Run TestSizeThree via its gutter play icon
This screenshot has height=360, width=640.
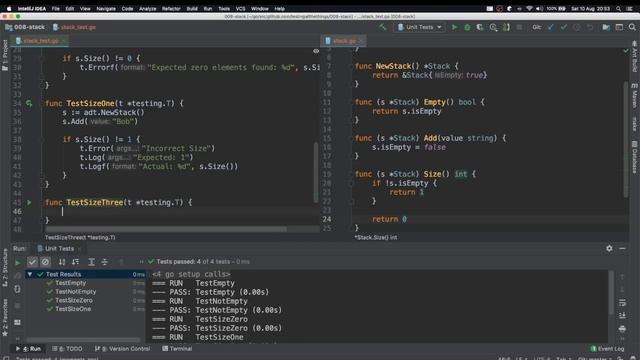pyautogui.click(x=29, y=202)
